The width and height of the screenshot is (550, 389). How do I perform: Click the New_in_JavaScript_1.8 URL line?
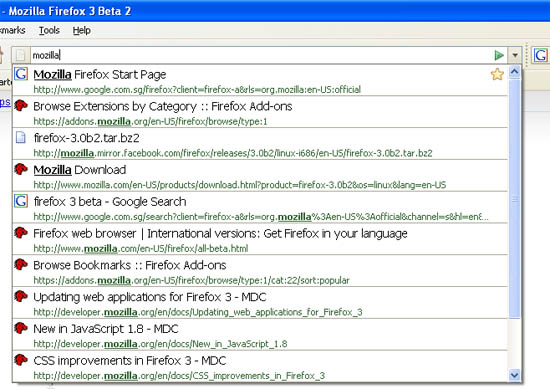tap(160, 344)
